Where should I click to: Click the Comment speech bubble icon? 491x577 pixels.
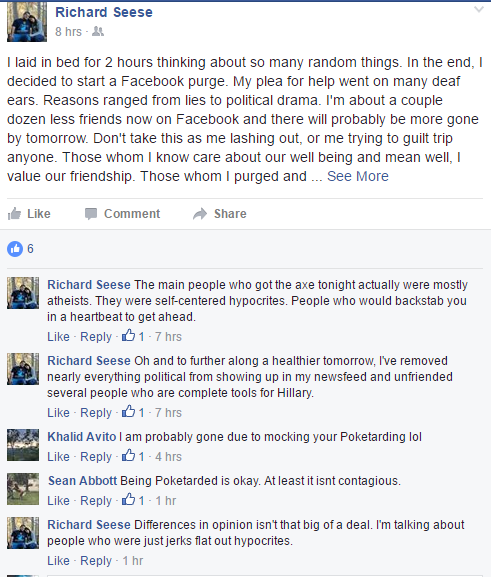tap(91, 213)
